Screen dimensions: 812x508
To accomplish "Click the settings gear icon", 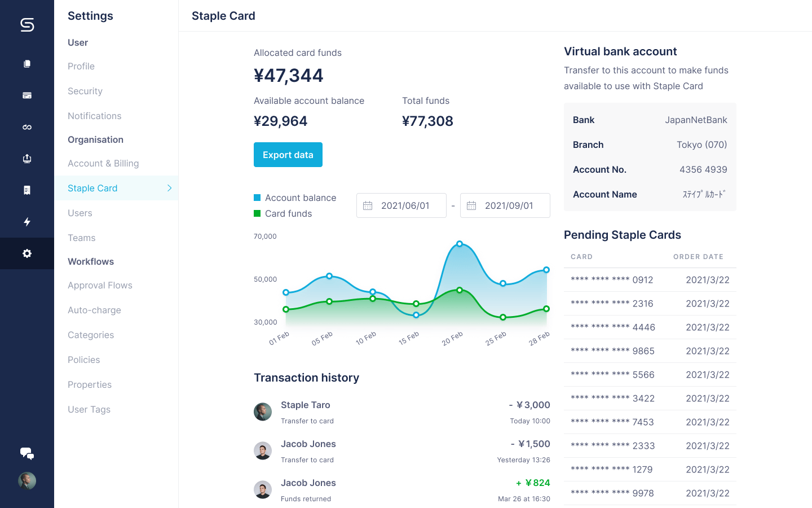I will pos(27,253).
